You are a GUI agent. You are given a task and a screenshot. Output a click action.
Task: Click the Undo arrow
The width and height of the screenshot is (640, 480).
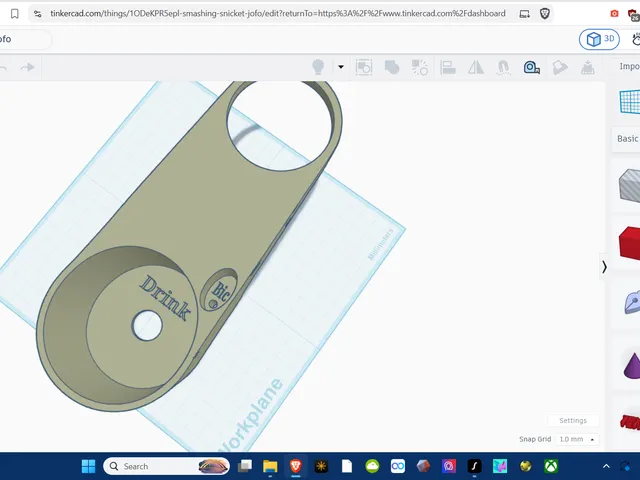tap(3, 67)
